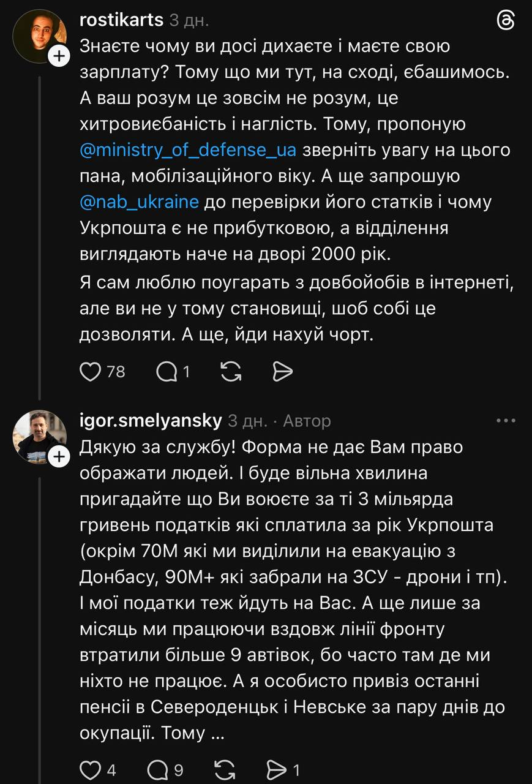Click the '3 дн.' timestamp on rostikarts post

tap(189, 20)
